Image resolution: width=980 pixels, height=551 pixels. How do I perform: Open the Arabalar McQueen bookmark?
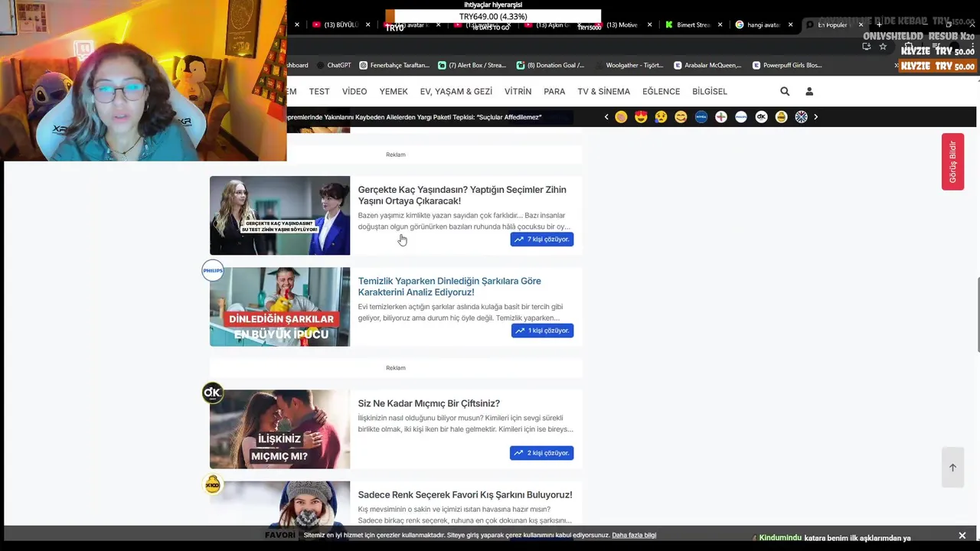(x=707, y=65)
